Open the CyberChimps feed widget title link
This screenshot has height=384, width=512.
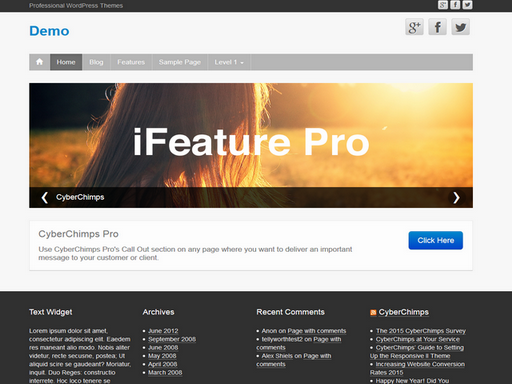tap(404, 312)
